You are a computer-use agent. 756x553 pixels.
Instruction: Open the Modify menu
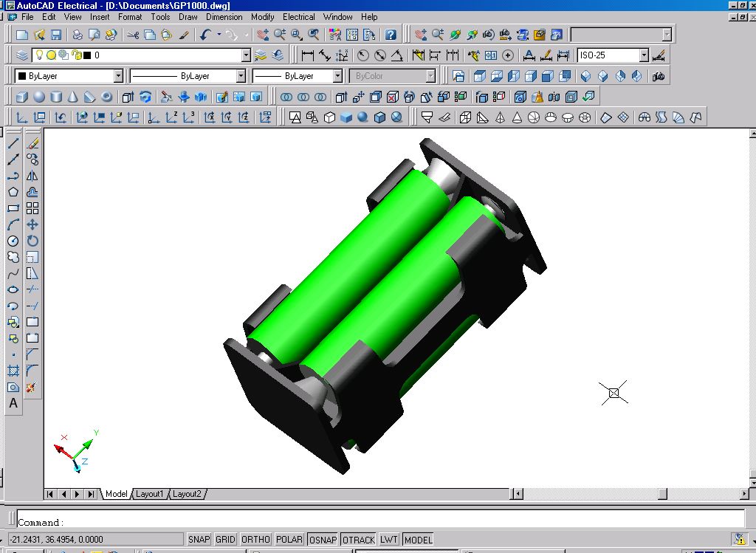click(x=263, y=17)
